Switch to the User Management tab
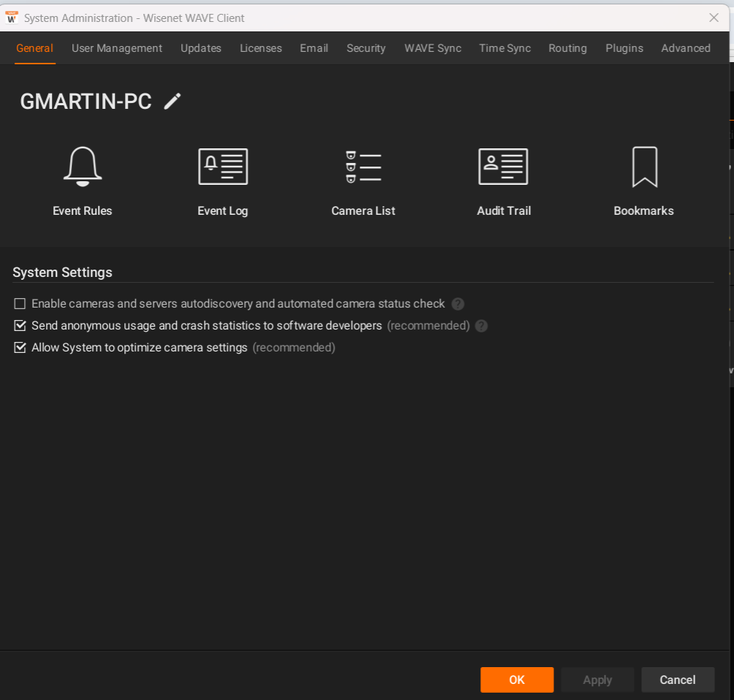This screenshot has width=734, height=700. pos(116,48)
